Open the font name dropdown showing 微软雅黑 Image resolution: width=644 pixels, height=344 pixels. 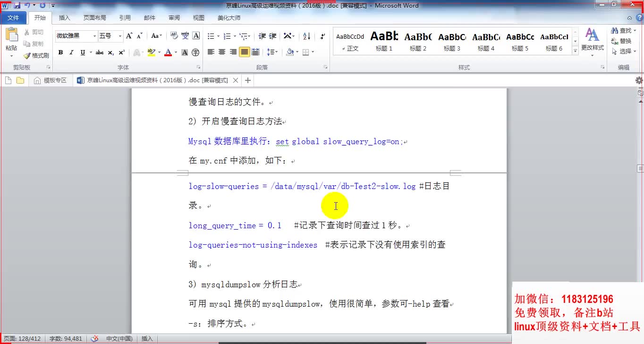click(94, 36)
